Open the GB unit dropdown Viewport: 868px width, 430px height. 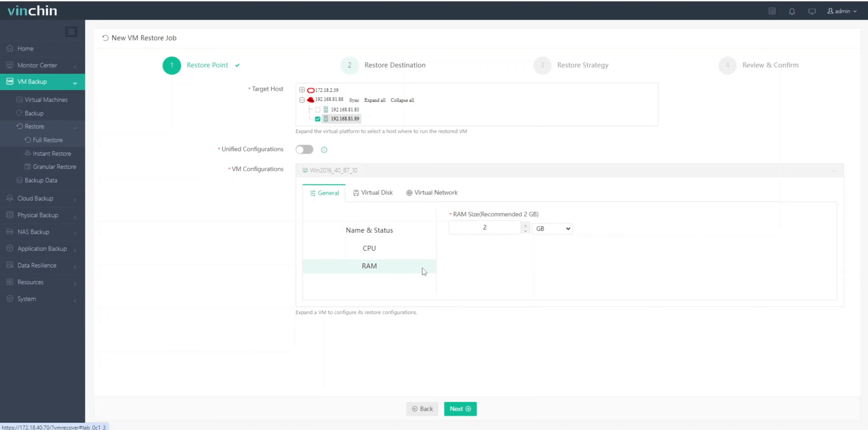(552, 229)
